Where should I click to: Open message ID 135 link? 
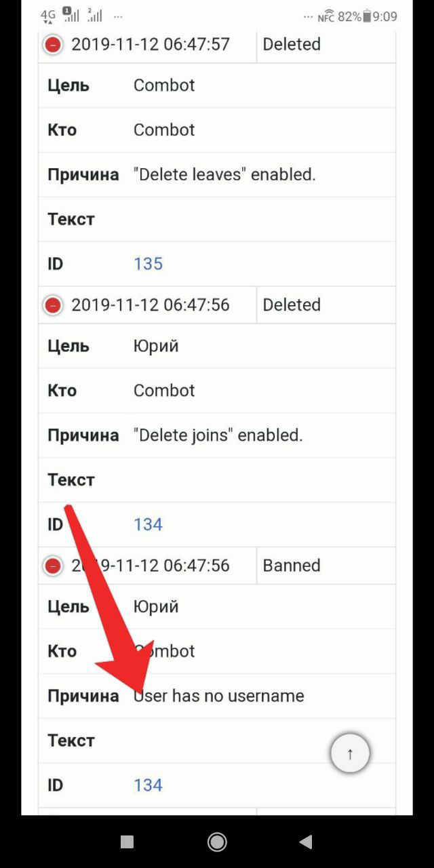click(x=148, y=264)
